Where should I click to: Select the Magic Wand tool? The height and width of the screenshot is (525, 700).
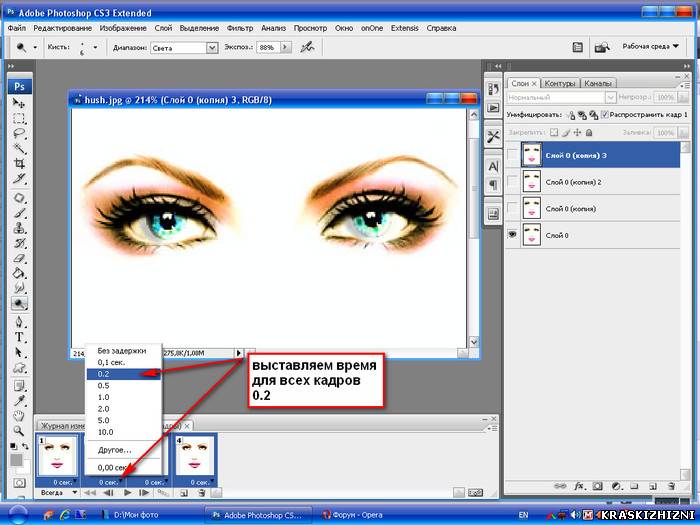[19, 149]
